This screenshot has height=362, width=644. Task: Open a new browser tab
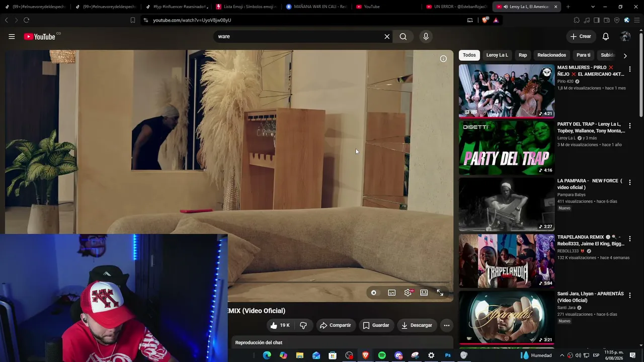pos(568,7)
